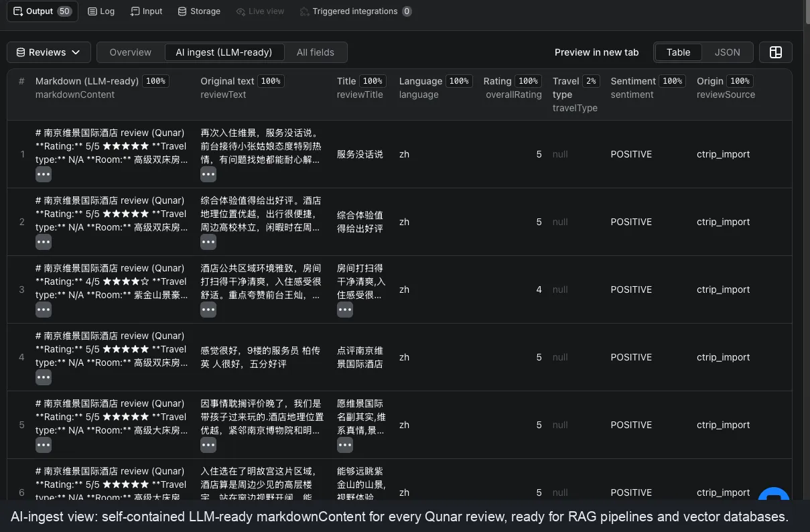Click the Language column header
This screenshot has height=532, width=810.
[421, 81]
